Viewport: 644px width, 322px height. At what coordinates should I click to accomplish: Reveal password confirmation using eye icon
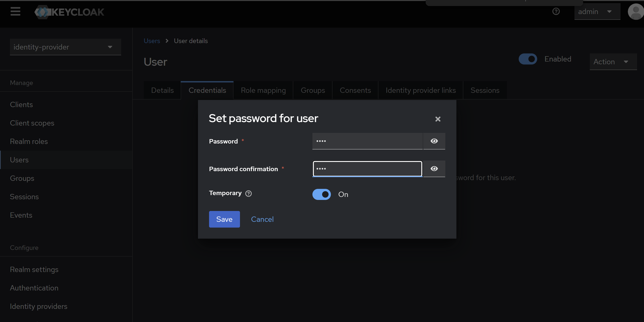pos(434,169)
